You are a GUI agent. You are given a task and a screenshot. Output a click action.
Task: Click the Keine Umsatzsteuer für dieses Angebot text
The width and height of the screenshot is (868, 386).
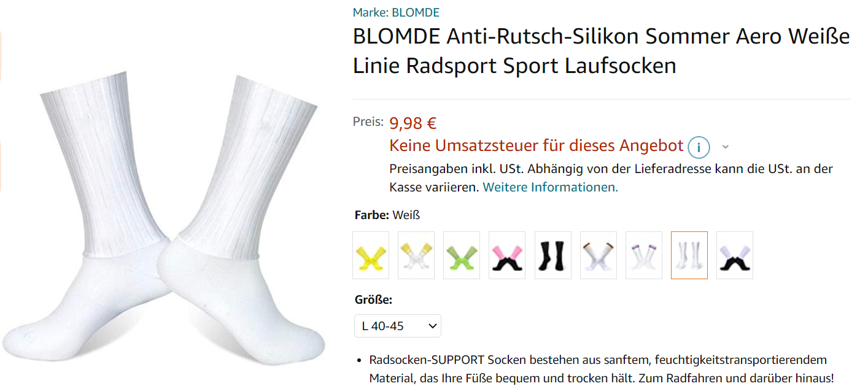pyautogui.click(x=537, y=146)
